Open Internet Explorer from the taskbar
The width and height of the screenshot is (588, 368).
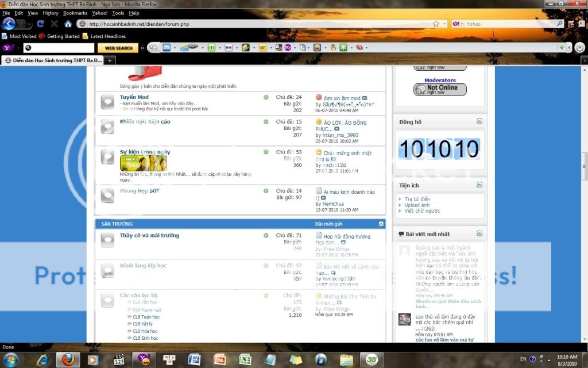coord(42,360)
